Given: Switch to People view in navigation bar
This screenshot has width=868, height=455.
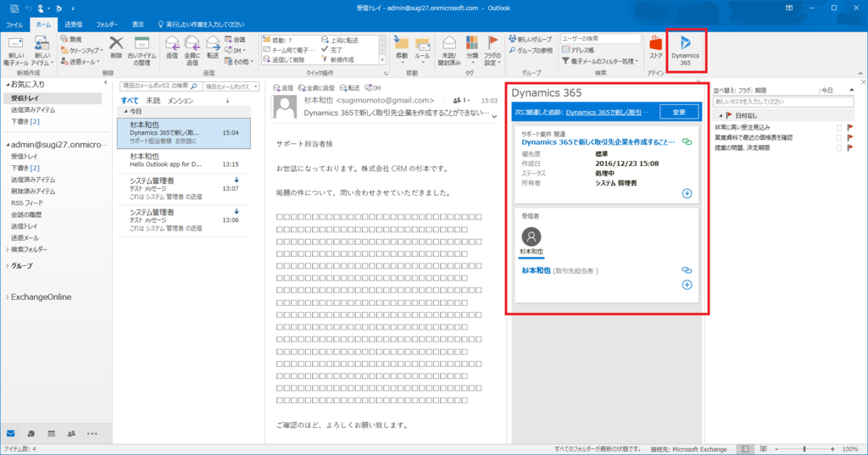Looking at the screenshot, I should pyautogui.click(x=71, y=434).
